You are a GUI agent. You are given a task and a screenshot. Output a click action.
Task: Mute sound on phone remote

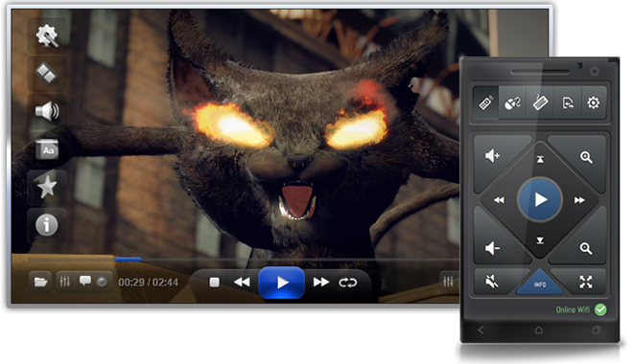point(492,282)
